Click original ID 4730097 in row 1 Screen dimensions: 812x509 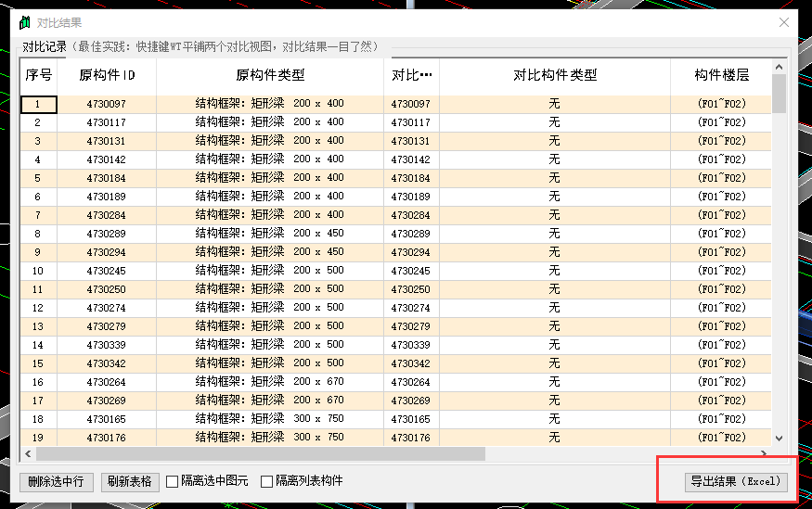[x=107, y=104]
